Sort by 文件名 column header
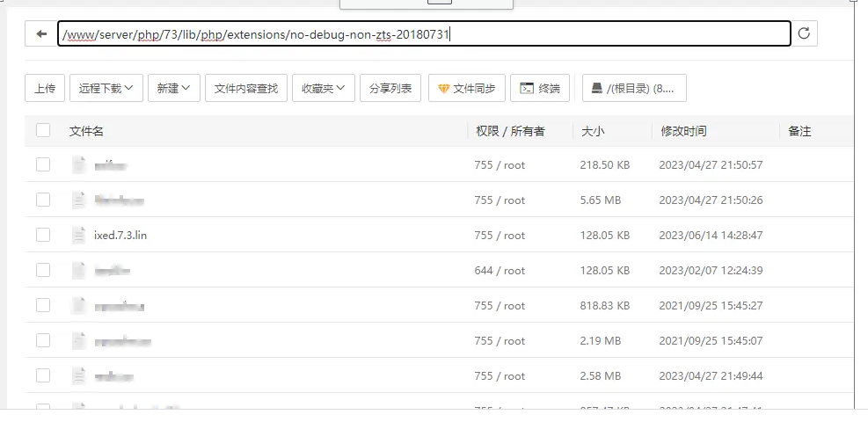Screen dimensions: 868x422 click(86, 131)
